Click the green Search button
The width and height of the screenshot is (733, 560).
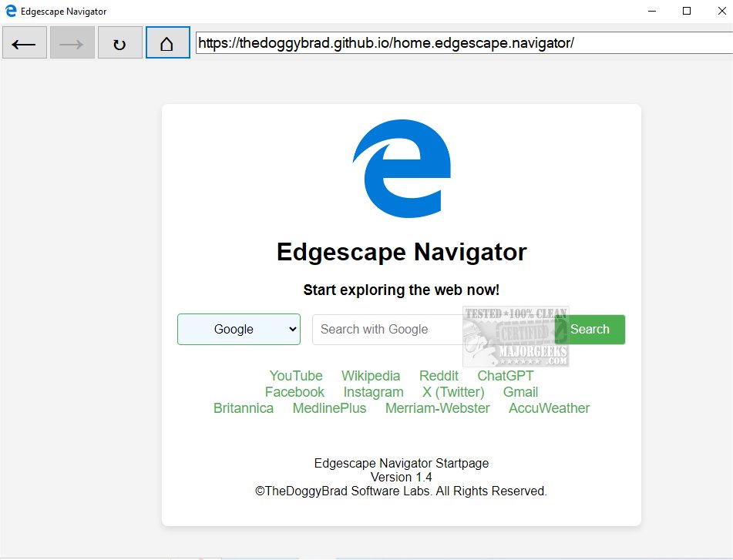click(590, 329)
